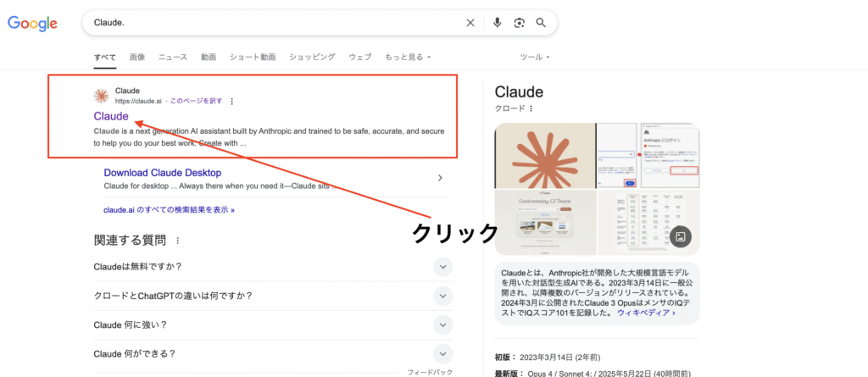The image size is (868, 377).
Task: Select the すべて tab
Action: tap(104, 57)
